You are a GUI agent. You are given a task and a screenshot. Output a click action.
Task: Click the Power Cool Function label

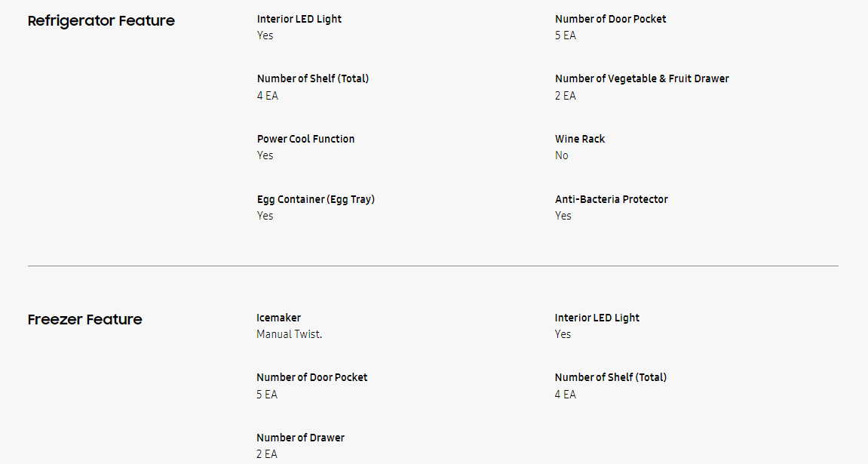click(x=305, y=139)
